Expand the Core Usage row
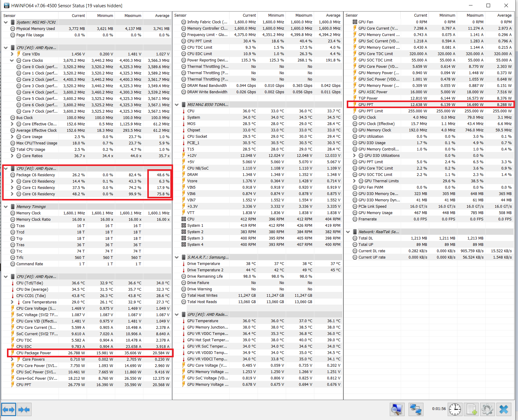 pos(12,137)
